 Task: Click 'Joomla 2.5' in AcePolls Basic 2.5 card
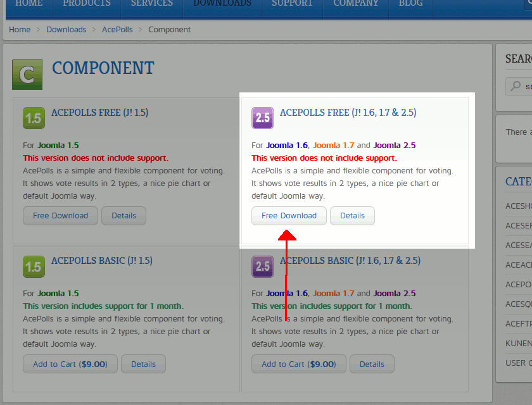point(395,294)
